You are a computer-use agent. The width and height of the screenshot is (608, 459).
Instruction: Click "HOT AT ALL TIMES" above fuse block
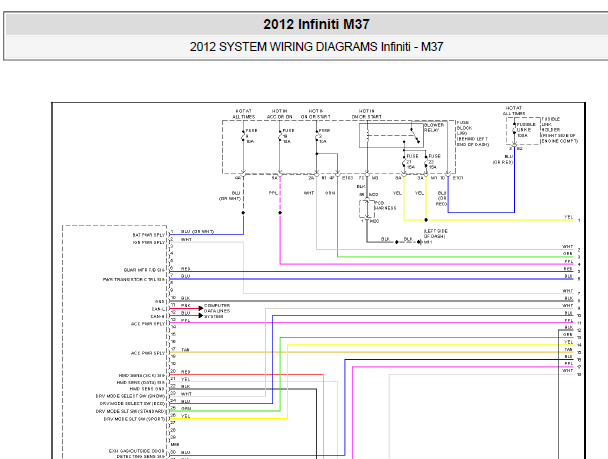click(244, 114)
